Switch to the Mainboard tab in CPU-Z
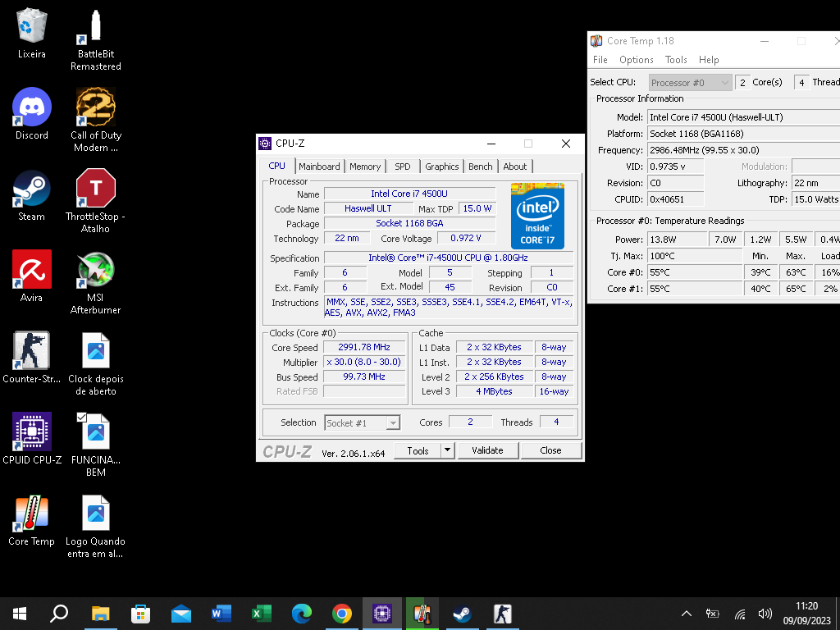The image size is (840, 630). coord(319,167)
